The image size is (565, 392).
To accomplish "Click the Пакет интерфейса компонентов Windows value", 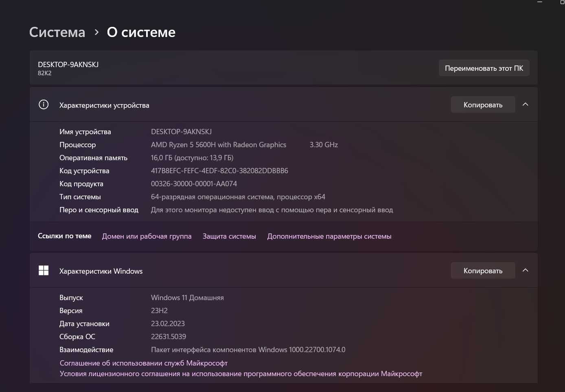I will (x=248, y=350).
